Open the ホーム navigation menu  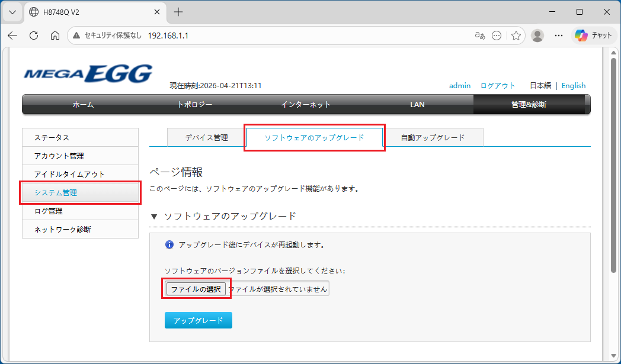pyautogui.click(x=83, y=104)
